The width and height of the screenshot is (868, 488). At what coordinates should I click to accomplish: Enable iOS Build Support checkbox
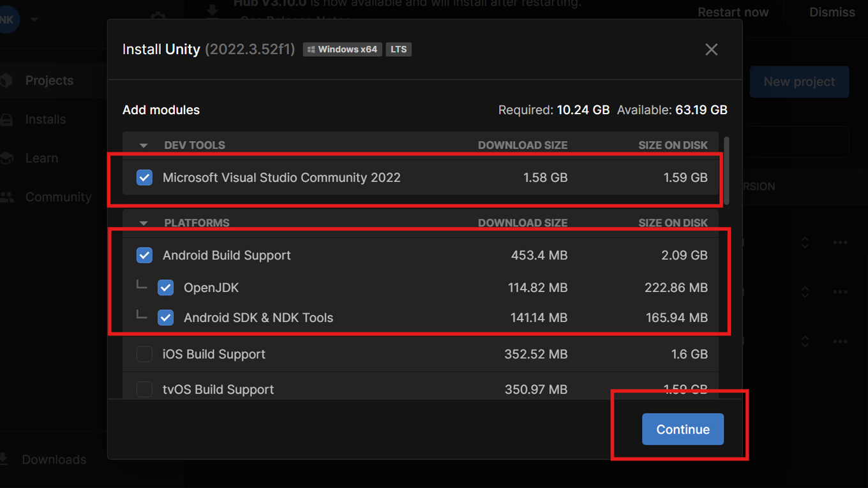(144, 354)
